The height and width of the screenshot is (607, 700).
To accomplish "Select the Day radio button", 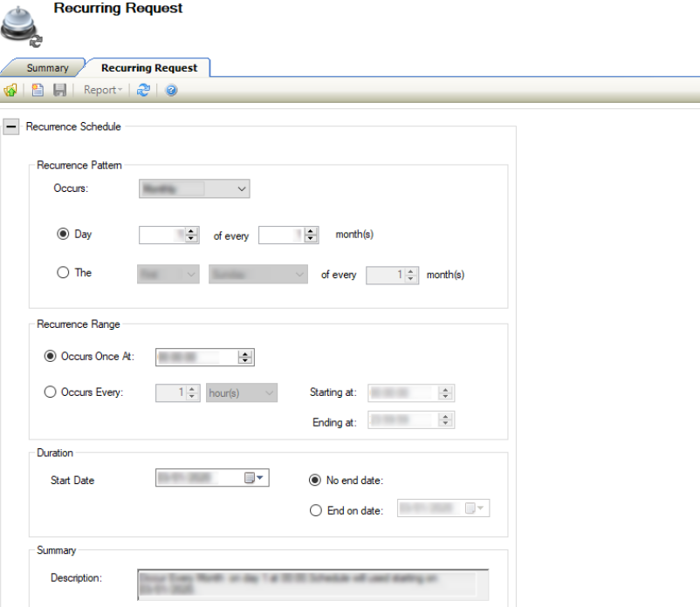I will pyautogui.click(x=63, y=235).
